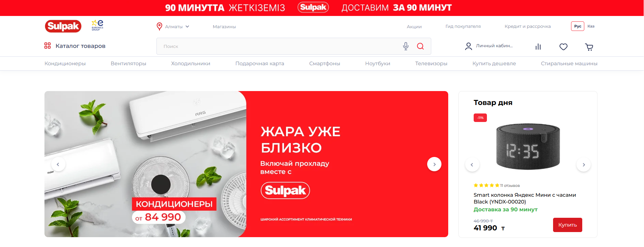Image resolution: width=644 pixels, height=247 pixels.
Task: Open the Кредит и рассрочка link
Action: [x=528, y=27]
